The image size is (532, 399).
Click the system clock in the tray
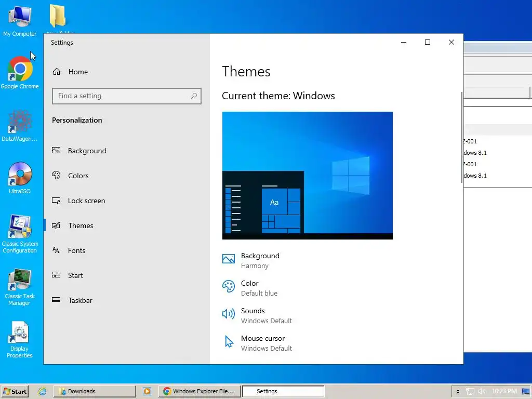(504, 391)
